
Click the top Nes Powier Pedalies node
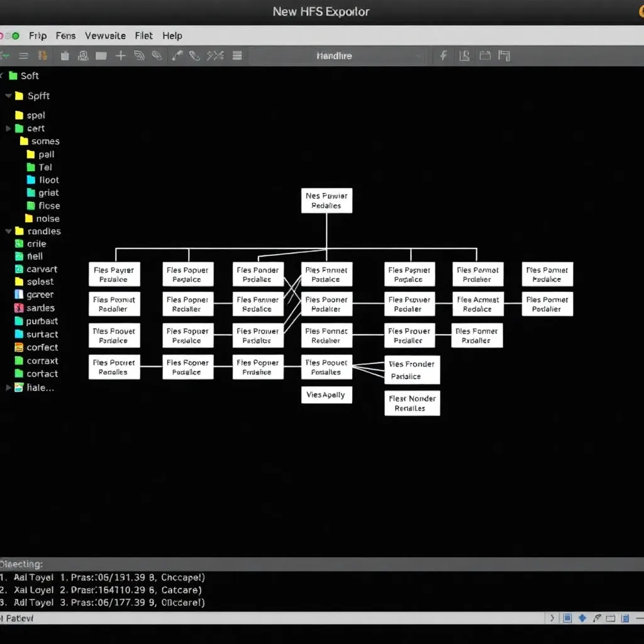(326, 201)
